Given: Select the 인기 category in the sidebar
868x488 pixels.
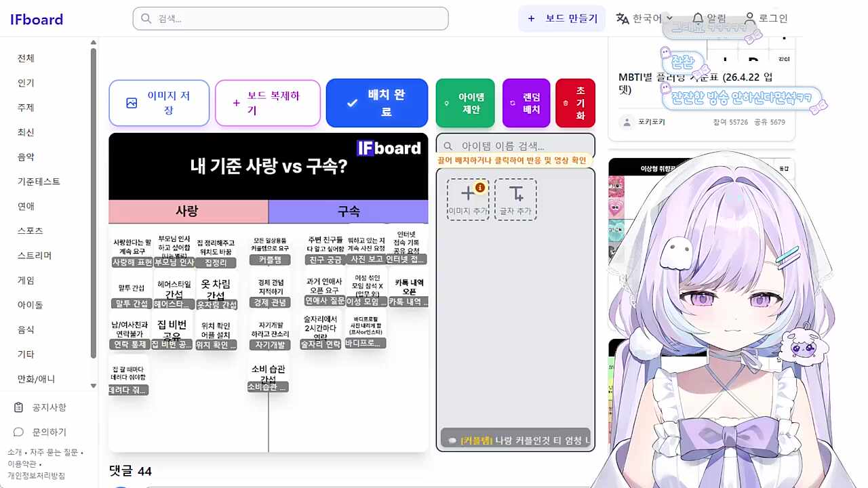Looking at the screenshot, I should point(26,83).
